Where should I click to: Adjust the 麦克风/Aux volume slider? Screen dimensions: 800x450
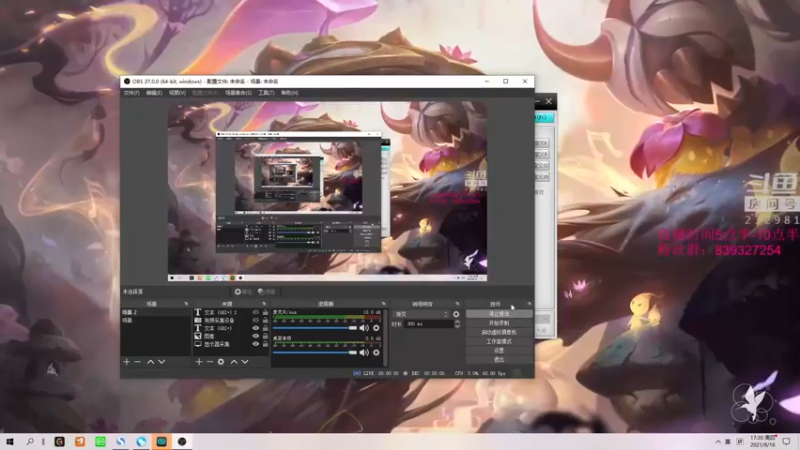click(315, 328)
